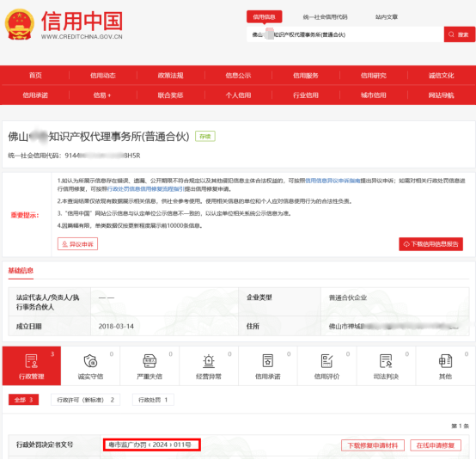Click the company name heading
The image size is (476, 460).
(x=98, y=137)
